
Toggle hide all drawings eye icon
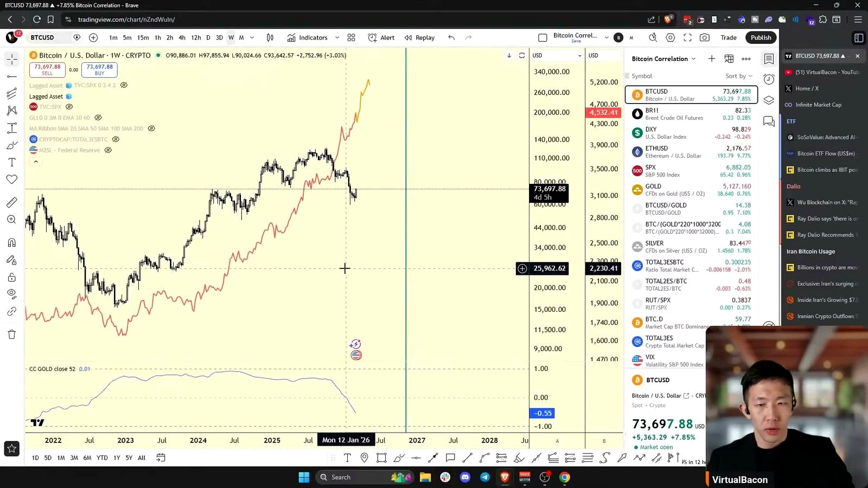tap(12, 293)
